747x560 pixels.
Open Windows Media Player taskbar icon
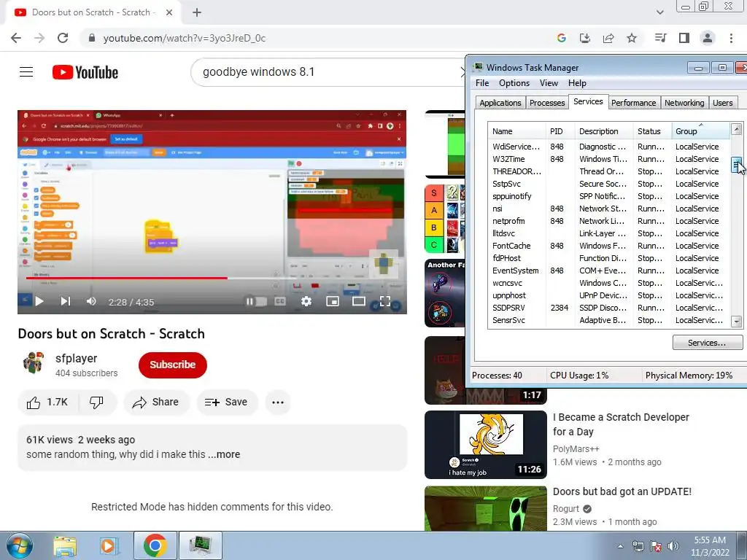pyautogui.click(x=108, y=545)
